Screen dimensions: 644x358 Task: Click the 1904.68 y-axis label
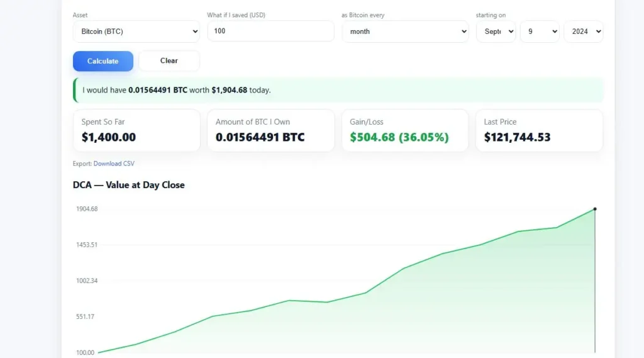click(87, 209)
